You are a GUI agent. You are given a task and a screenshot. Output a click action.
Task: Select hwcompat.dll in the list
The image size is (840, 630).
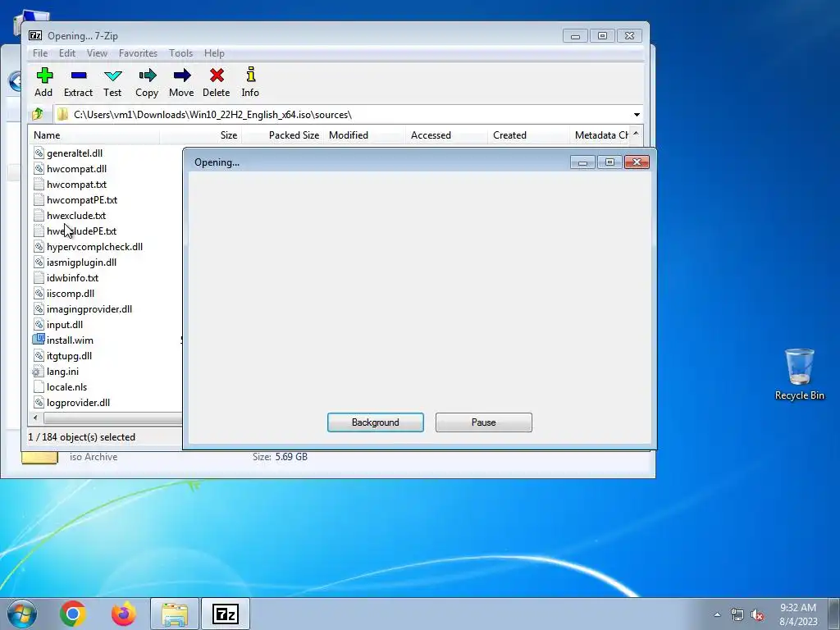(76, 169)
